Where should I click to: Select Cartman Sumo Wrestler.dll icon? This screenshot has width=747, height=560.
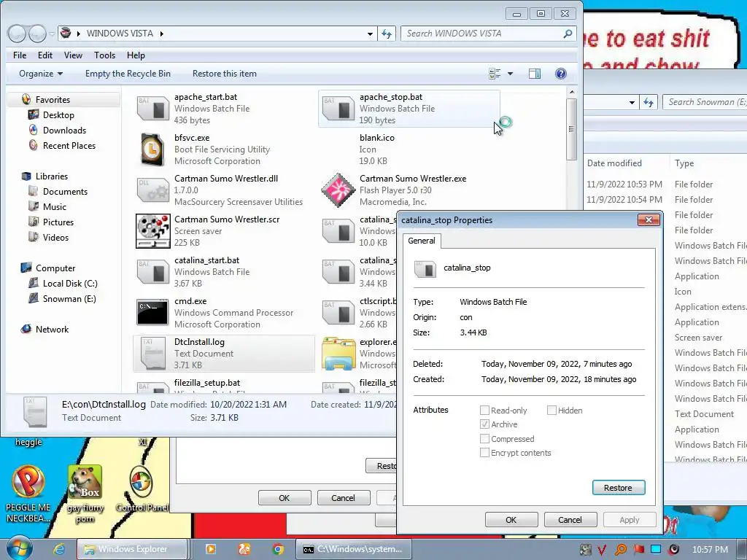[153, 190]
